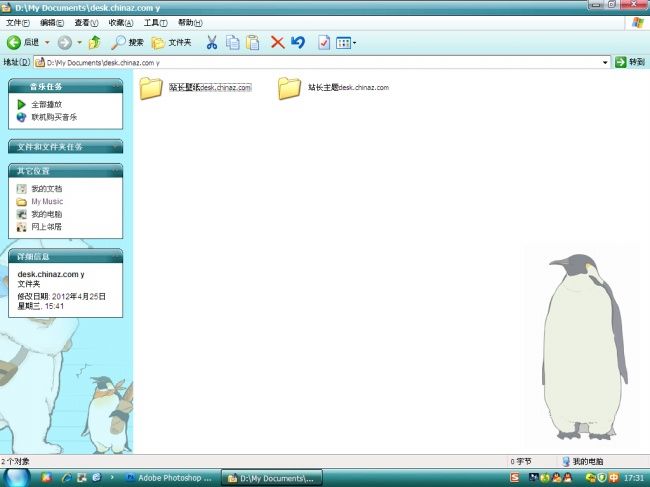Click the Paste clipboard icon
This screenshot has width=650, height=487.
[x=253, y=42]
